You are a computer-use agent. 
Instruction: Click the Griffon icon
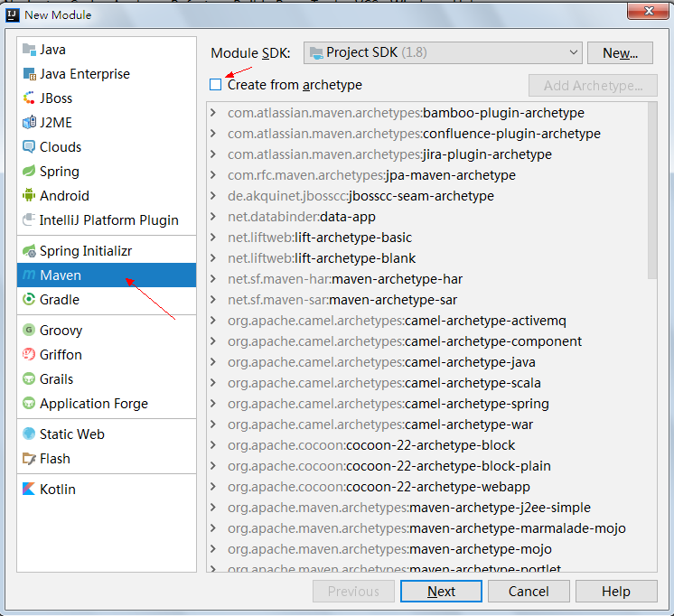pyautogui.click(x=29, y=355)
